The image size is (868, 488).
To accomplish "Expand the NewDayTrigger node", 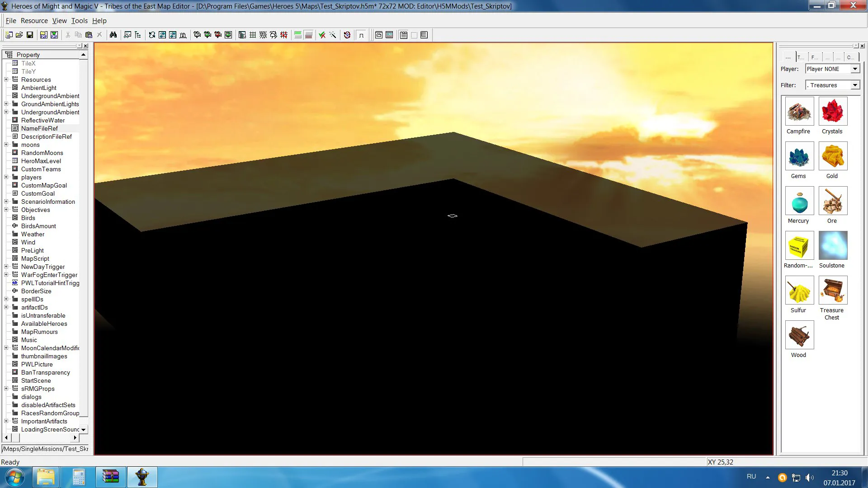I will point(6,267).
